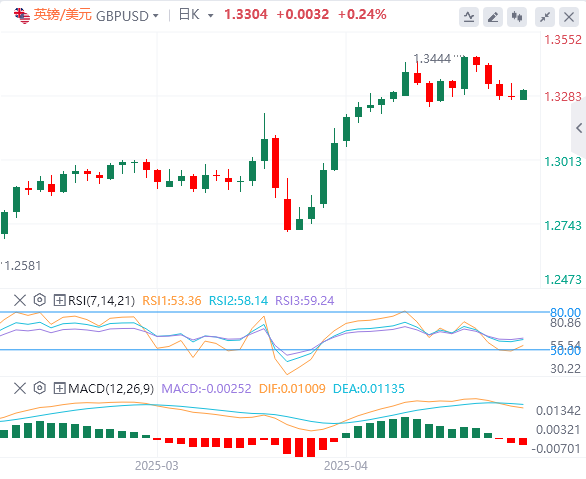This screenshot has height=479, width=586.
Task: Open RSI indicator settings hexagon icon
Action: [40, 300]
